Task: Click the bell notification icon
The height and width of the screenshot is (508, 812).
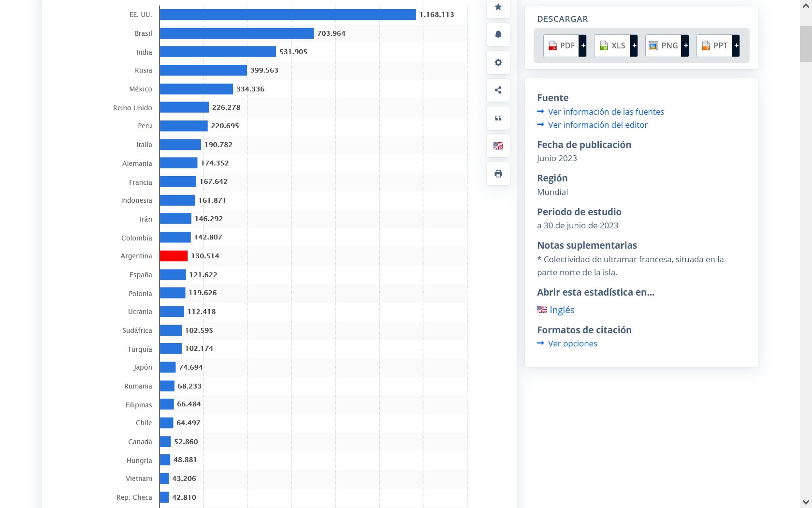Action: tap(498, 34)
